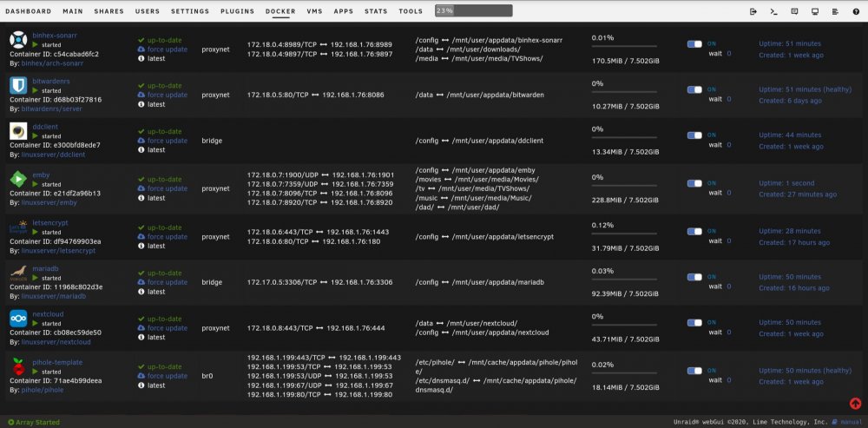Click the info monitor icon

[x=815, y=11]
